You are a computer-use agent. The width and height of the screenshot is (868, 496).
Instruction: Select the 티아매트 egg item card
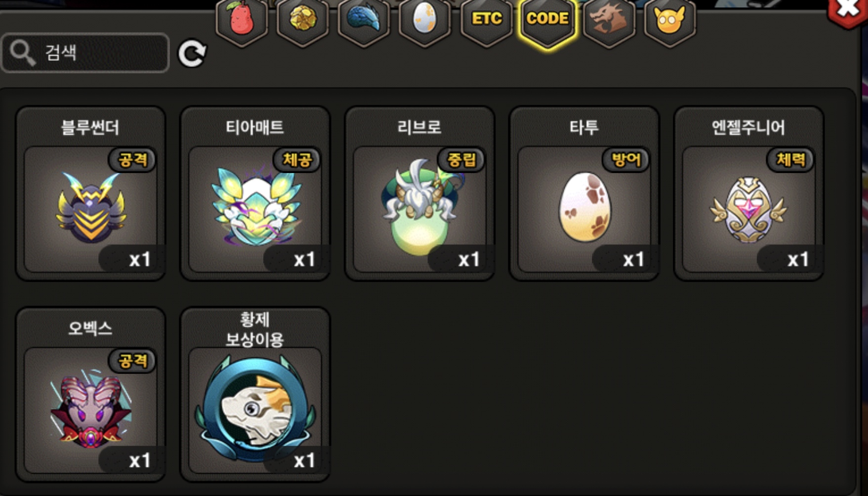point(255,193)
